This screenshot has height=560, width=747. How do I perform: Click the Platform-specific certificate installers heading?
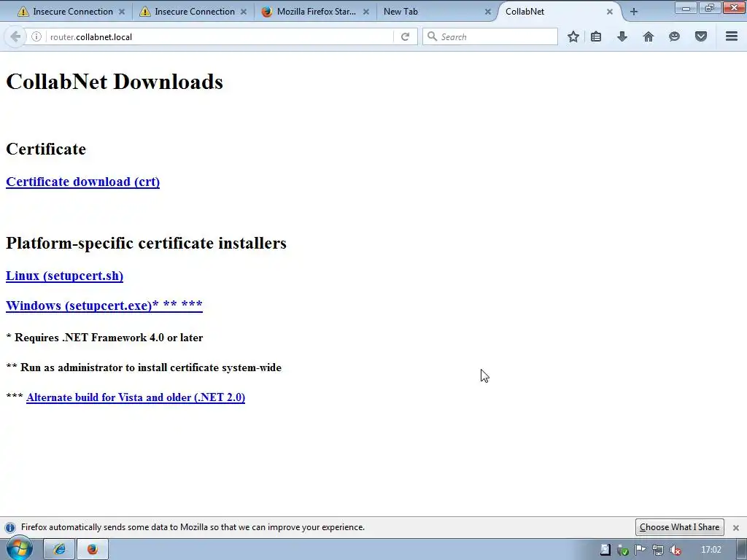(x=146, y=243)
